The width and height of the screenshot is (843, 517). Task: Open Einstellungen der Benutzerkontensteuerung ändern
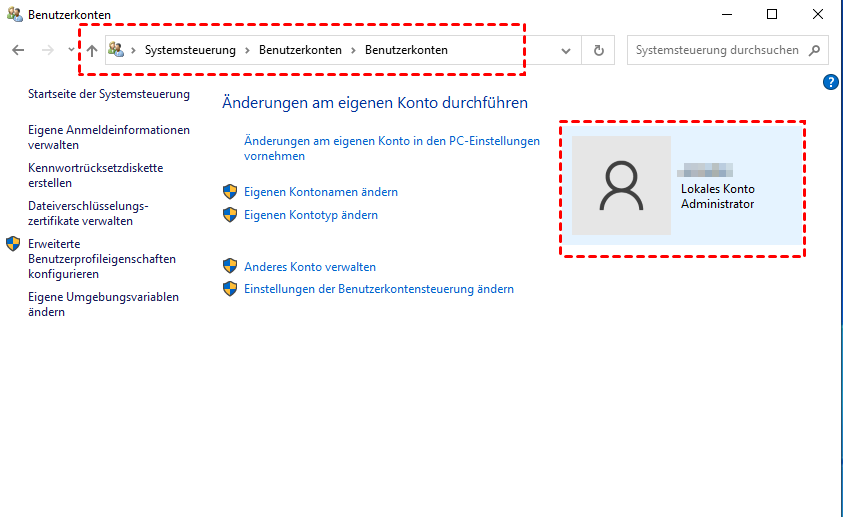(378, 289)
